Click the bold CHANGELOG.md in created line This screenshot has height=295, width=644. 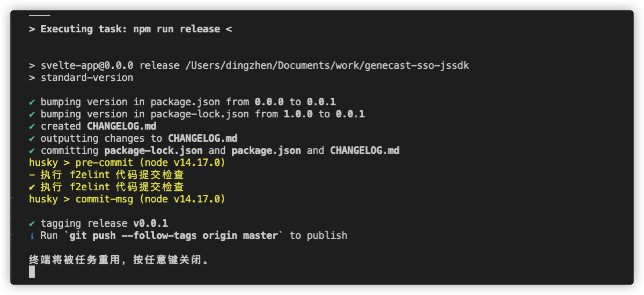[x=122, y=126]
